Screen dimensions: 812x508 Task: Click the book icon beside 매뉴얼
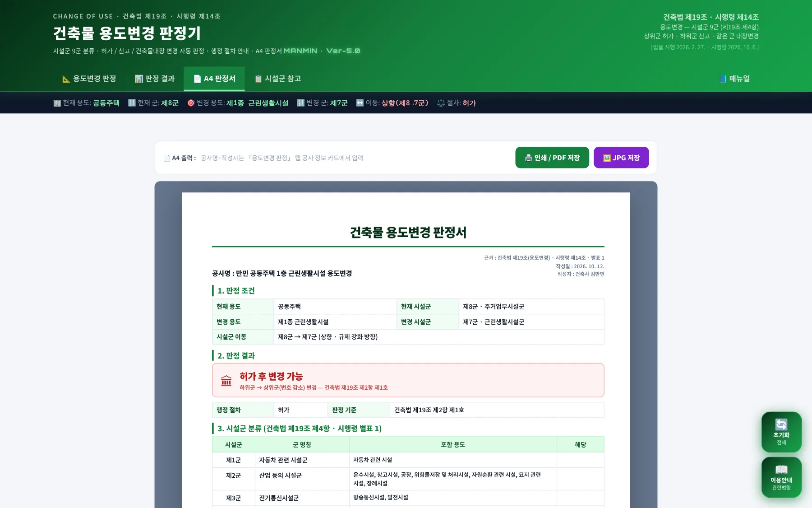[x=723, y=79]
